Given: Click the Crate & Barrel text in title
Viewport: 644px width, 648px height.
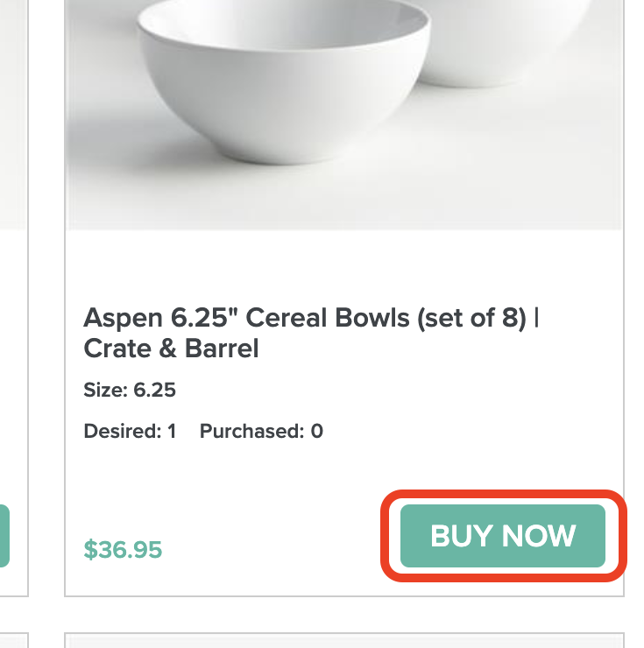Looking at the screenshot, I should [171, 349].
